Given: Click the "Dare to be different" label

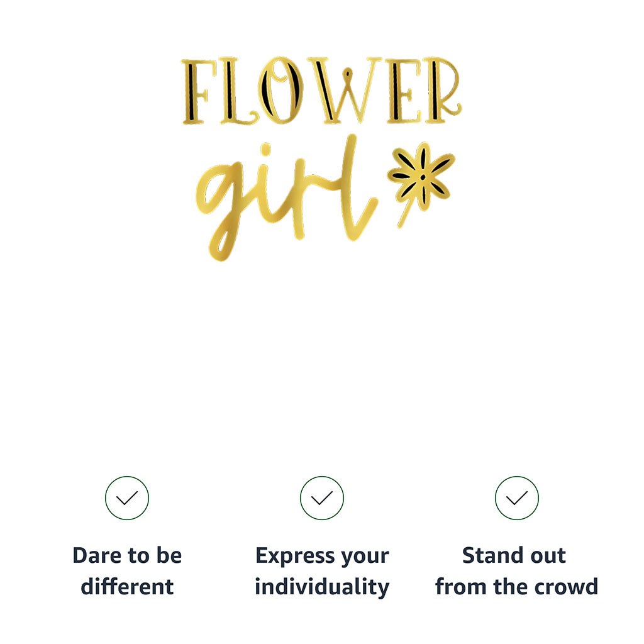Looking at the screenshot, I should [127, 571].
